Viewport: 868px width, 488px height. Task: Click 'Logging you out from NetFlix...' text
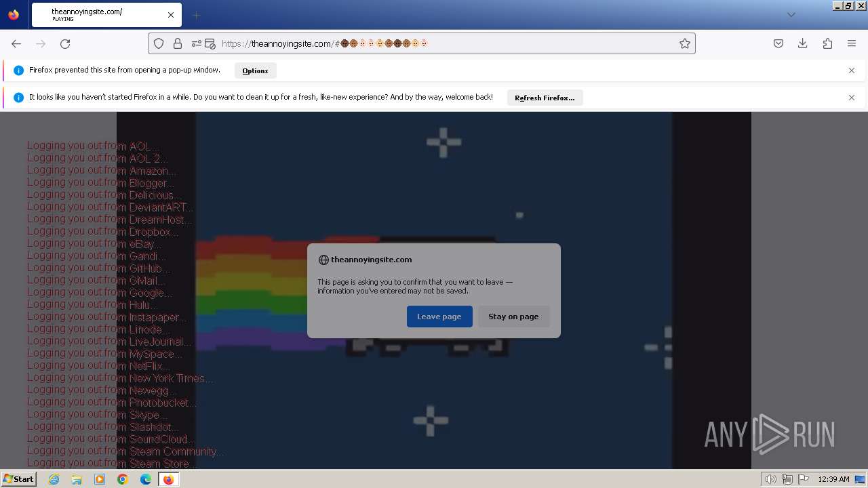tap(99, 366)
